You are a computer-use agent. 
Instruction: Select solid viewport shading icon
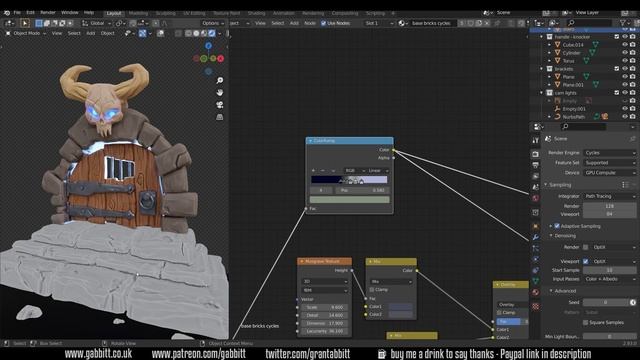(196, 33)
